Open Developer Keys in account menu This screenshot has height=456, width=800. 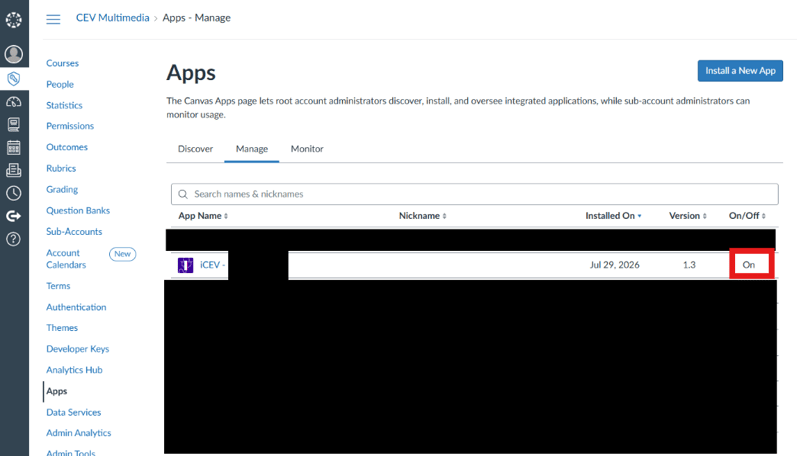point(78,349)
